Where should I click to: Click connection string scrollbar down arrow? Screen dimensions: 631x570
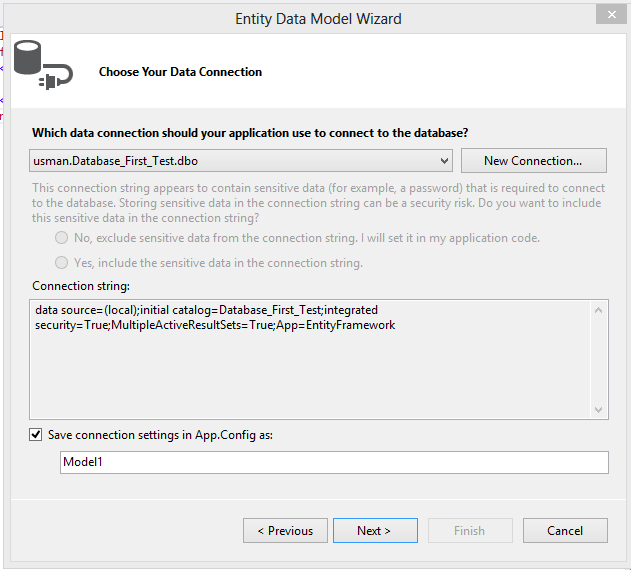[598, 410]
